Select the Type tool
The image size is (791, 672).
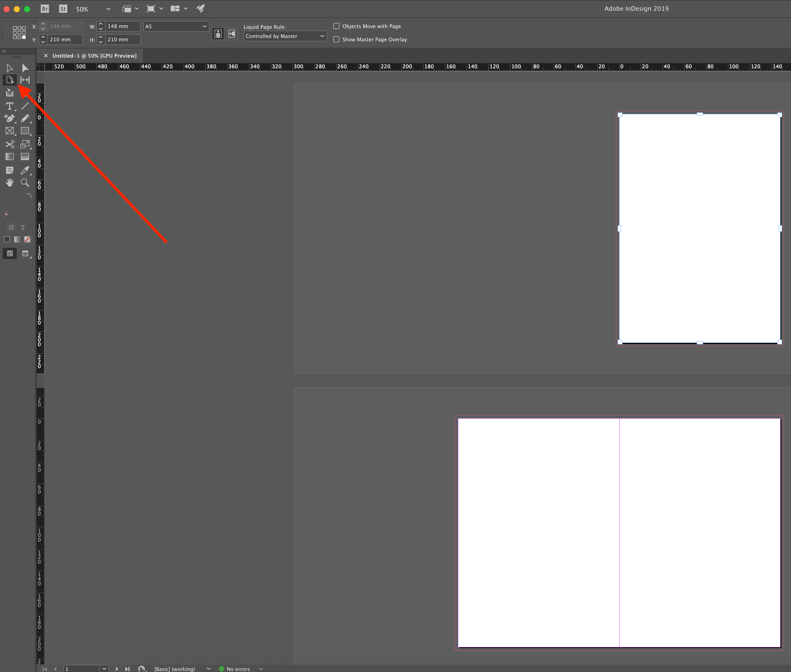click(9, 105)
